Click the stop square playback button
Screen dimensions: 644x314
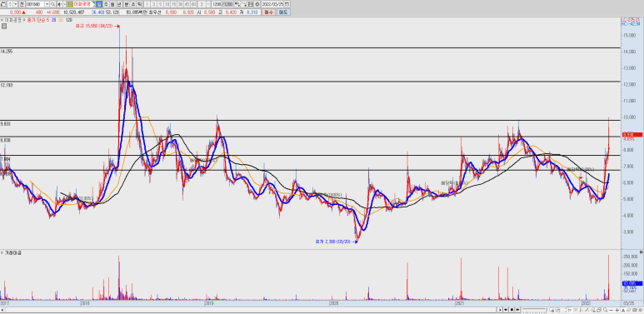(512, 310)
